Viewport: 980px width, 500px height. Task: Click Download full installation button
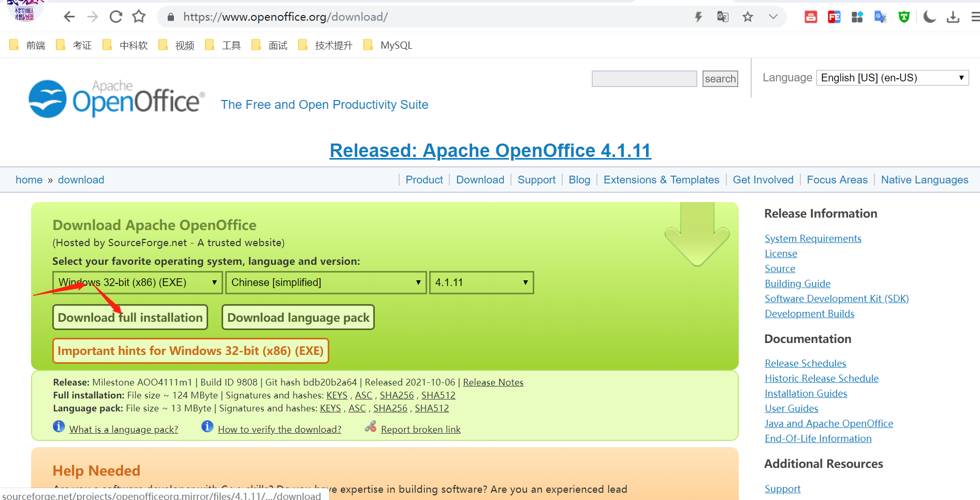pos(130,318)
